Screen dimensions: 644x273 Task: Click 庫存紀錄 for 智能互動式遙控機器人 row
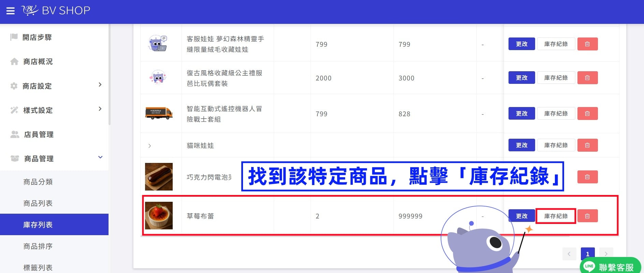click(556, 113)
